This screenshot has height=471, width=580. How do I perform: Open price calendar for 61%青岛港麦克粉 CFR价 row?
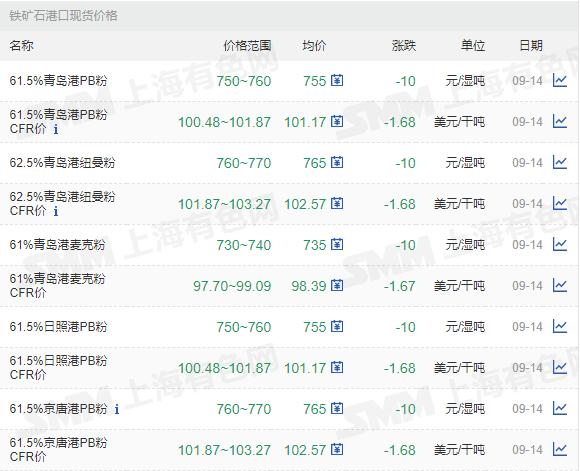[337, 286]
